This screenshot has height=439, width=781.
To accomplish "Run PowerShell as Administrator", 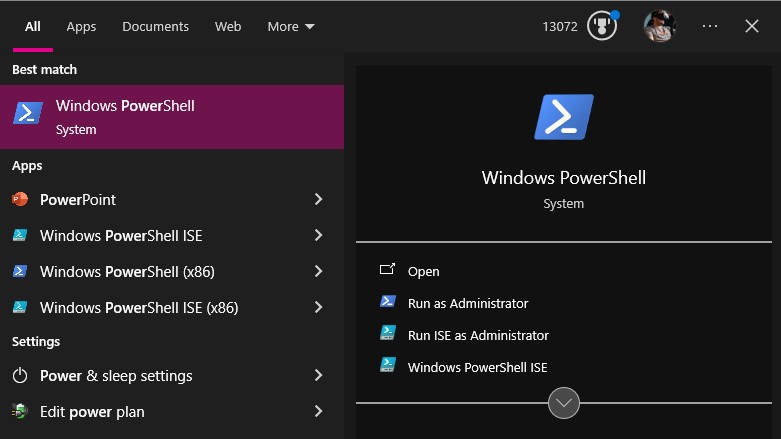I will (467, 303).
